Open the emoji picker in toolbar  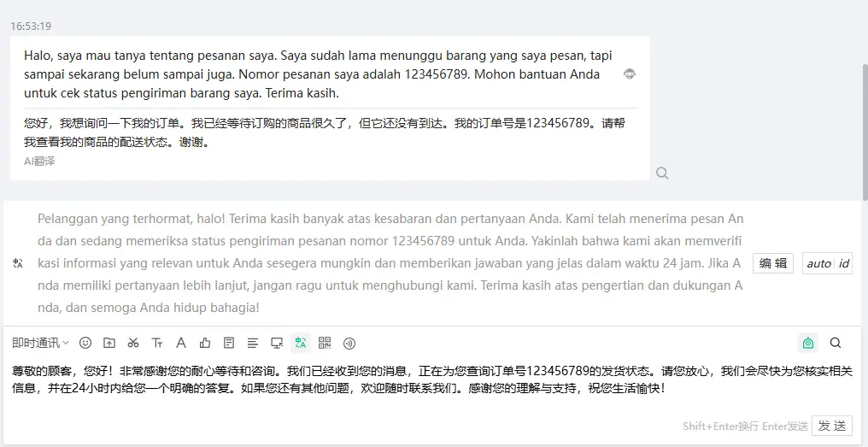[x=85, y=343]
